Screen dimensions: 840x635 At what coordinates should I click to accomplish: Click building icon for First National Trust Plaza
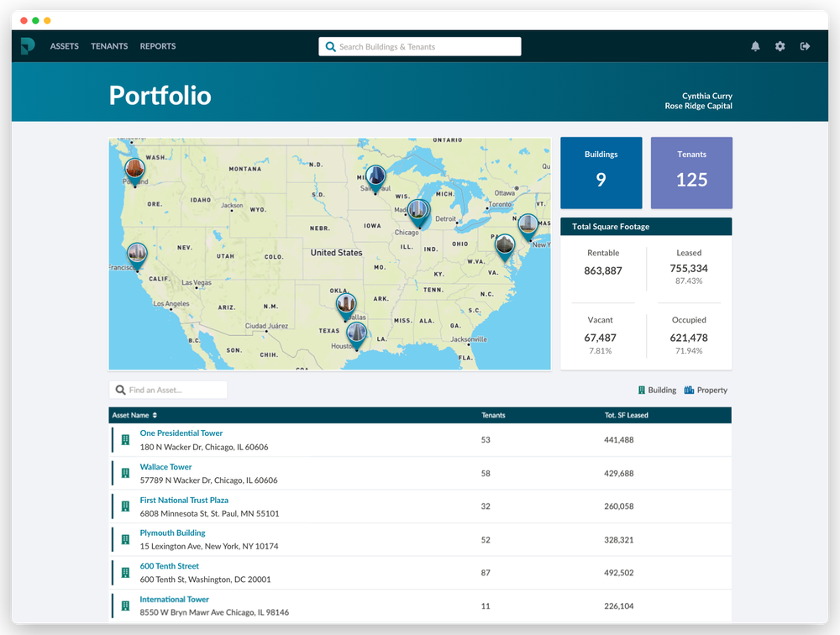pyautogui.click(x=125, y=506)
